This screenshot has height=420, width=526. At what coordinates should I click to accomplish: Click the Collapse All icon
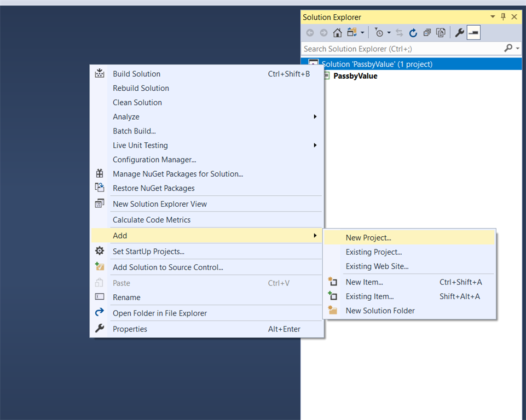[427, 33]
